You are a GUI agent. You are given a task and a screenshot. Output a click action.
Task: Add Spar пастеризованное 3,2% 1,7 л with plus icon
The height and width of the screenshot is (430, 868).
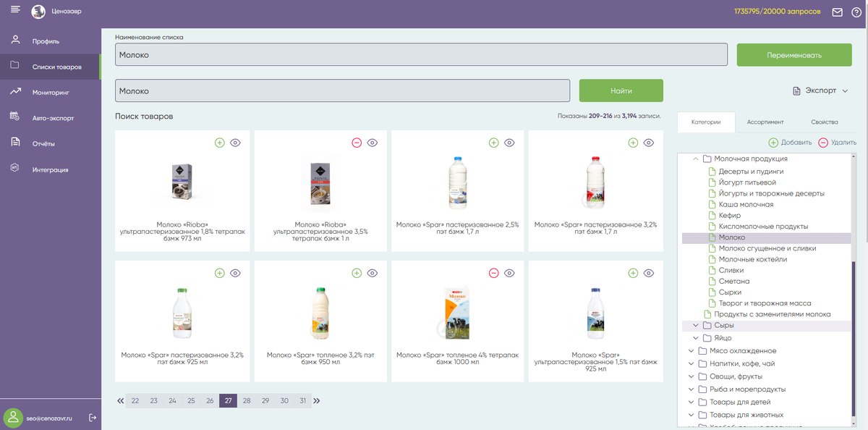tap(633, 143)
